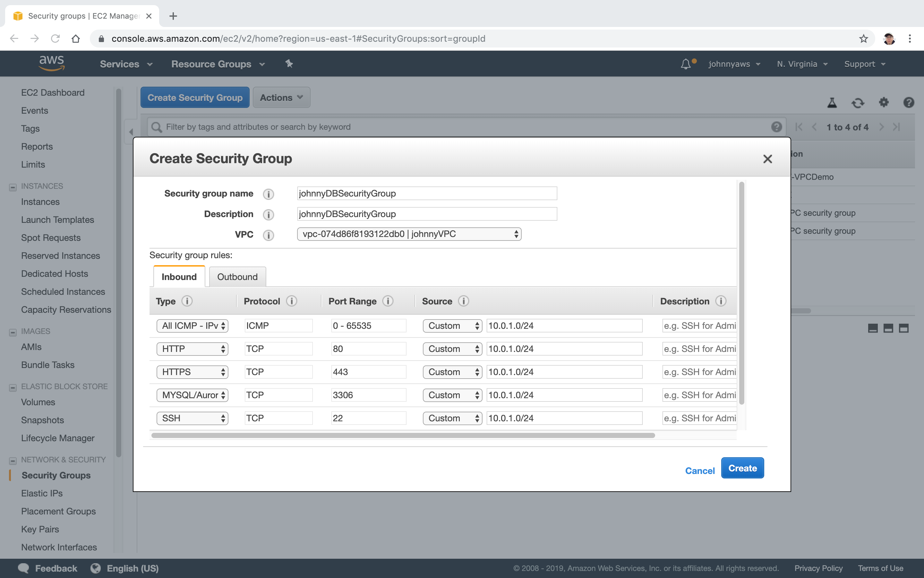924x578 pixels.
Task: Collapse the NETWORK & SECURITY section
Action: tap(13, 461)
